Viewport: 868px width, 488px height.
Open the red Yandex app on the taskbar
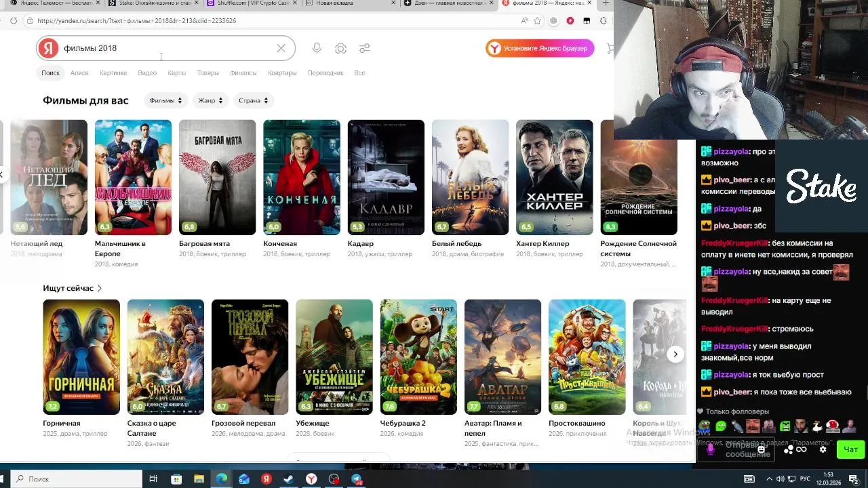click(267, 479)
